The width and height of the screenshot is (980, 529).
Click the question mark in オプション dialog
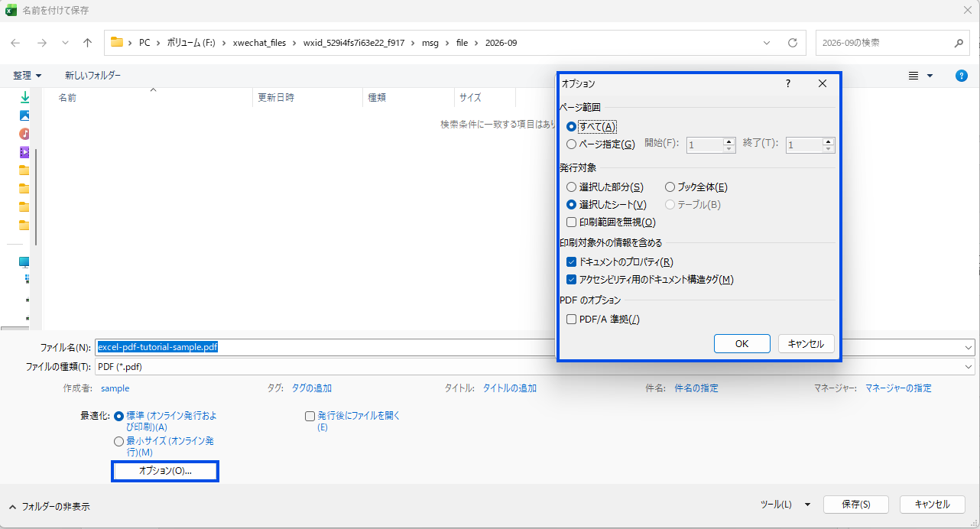click(788, 83)
